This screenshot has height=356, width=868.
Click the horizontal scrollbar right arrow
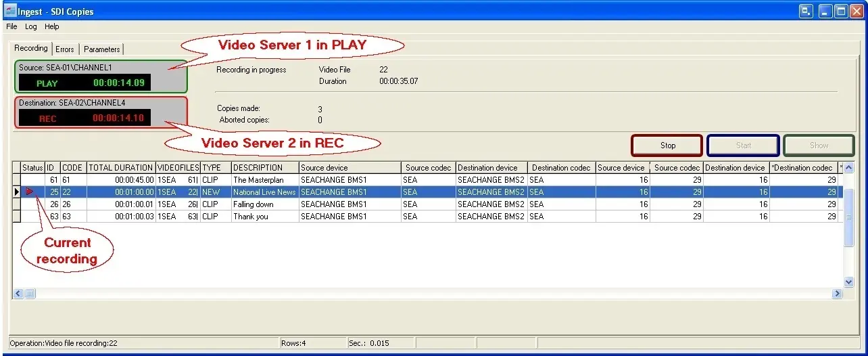click(837, 294)
